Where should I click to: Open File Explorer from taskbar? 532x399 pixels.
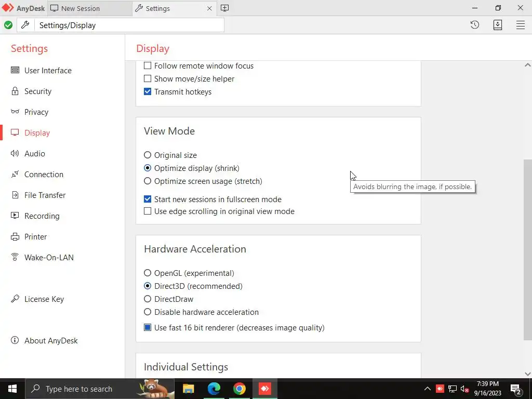pos(188,389)
